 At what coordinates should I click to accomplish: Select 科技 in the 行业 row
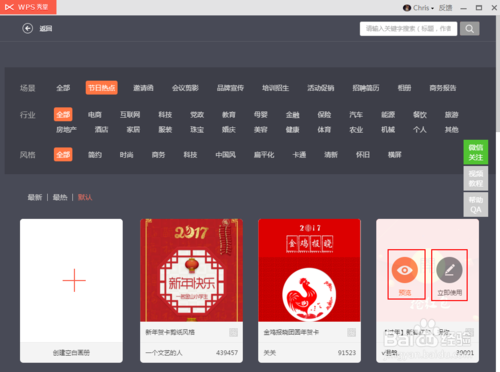[165, 115]
